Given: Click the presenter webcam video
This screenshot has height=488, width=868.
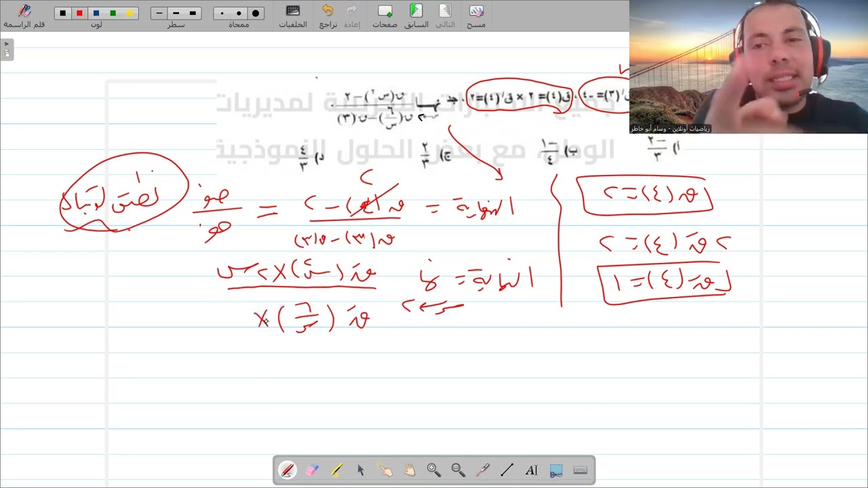Looking at the screenshot, I should (749, 66).
